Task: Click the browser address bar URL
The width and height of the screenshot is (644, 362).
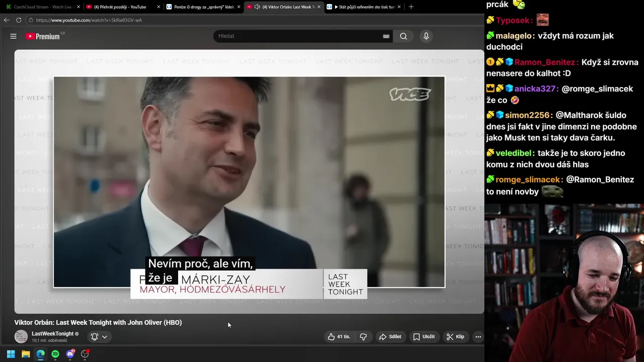Action: coord(89,20)
